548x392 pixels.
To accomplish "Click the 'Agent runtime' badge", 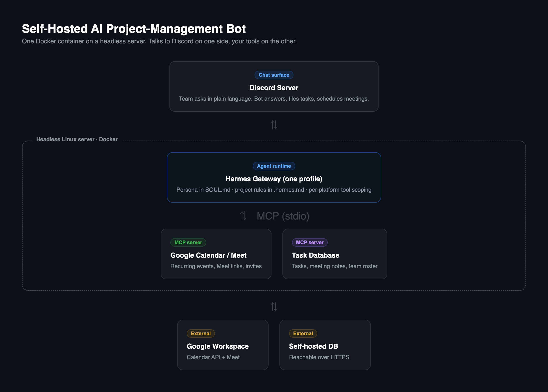I will tap(274, 166).
